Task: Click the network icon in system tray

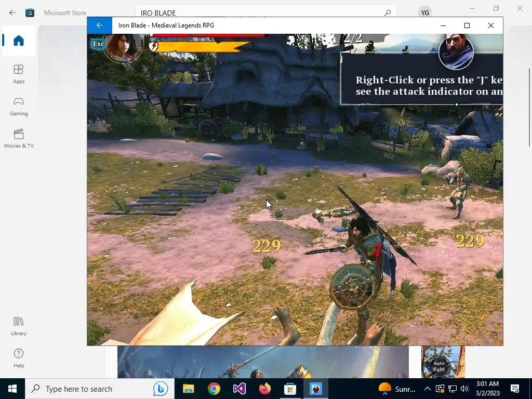Action: [x=453, y=389]
